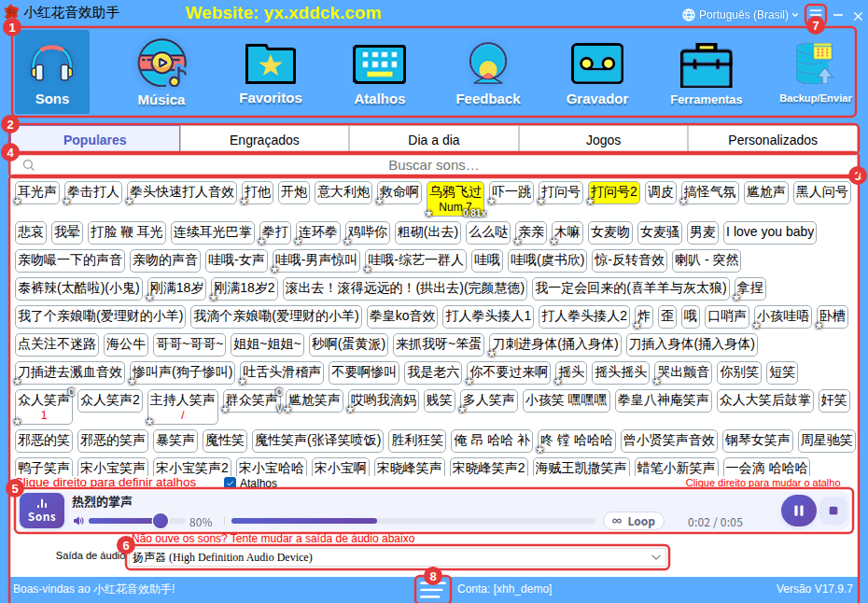
Task: Play the 耳光声 sound button
Action: tap(37, 192)
